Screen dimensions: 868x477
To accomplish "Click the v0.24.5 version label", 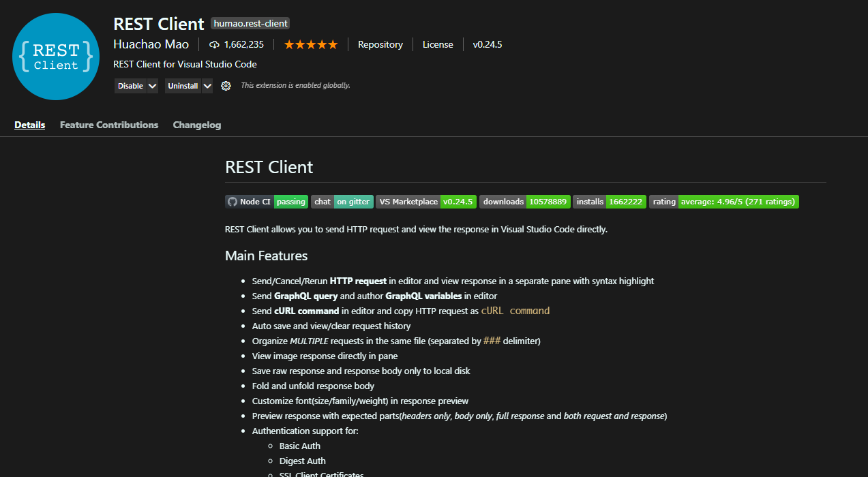I will coord(488,44).
